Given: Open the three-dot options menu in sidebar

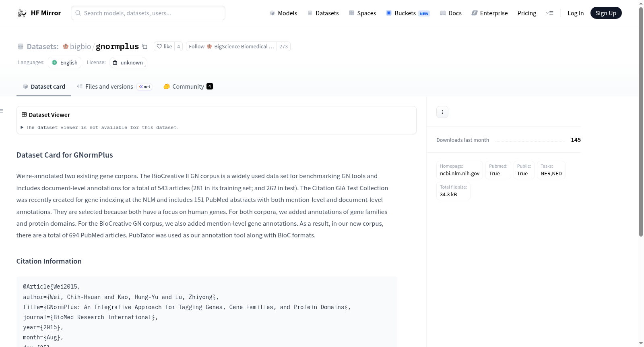Looking at the screenshot, I should pos(442,112).
